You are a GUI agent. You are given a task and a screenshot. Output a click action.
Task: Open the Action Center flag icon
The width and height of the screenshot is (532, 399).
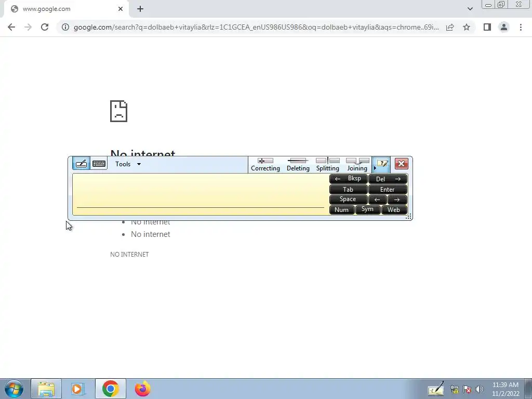pos(467,389)
